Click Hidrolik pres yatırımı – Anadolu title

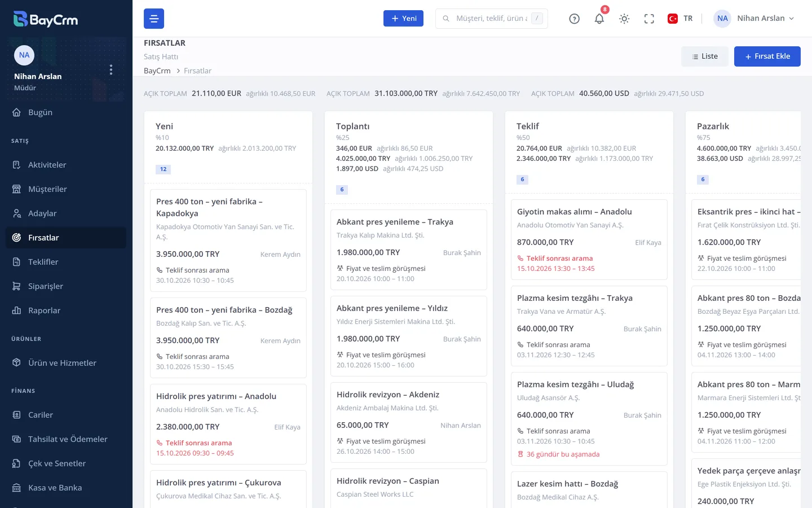pyautogui.click(x=216, y=396)
